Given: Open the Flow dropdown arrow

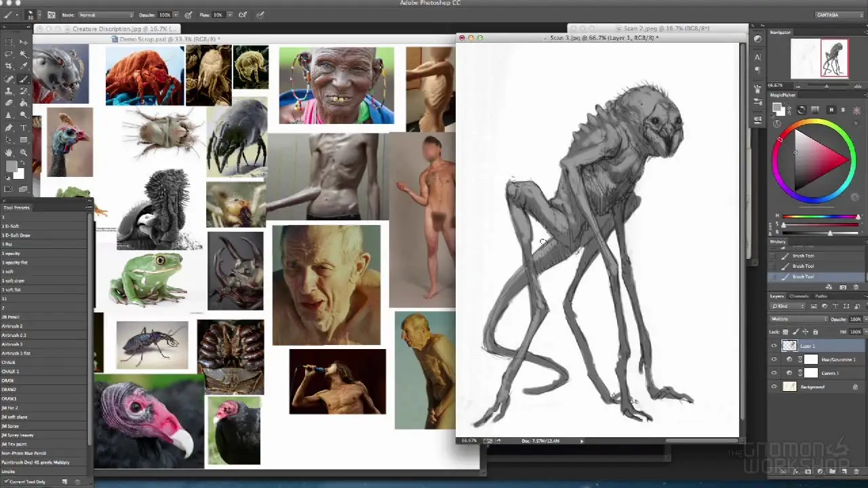Looking at the screenshot, I should point(230,15).
